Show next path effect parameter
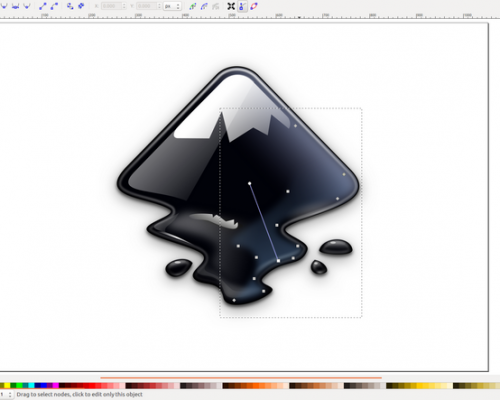The height and width of the screenshot is (400, 500). (x=192, y=6)
